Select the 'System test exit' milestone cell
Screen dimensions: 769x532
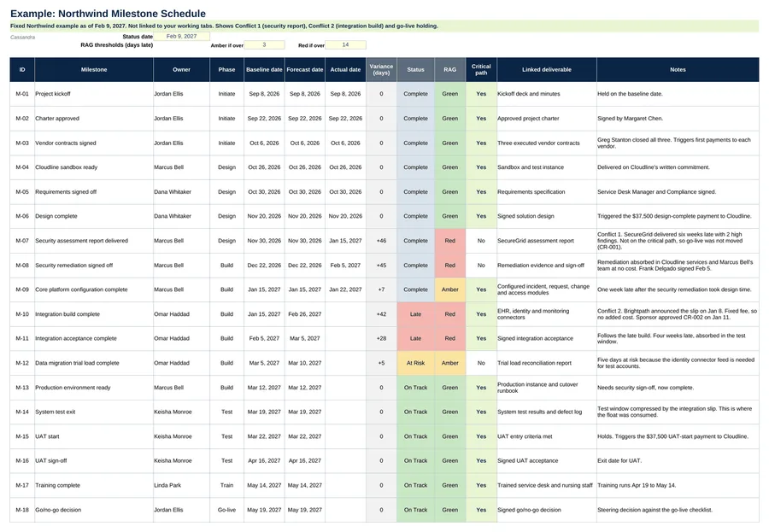(x=94, y=412)
